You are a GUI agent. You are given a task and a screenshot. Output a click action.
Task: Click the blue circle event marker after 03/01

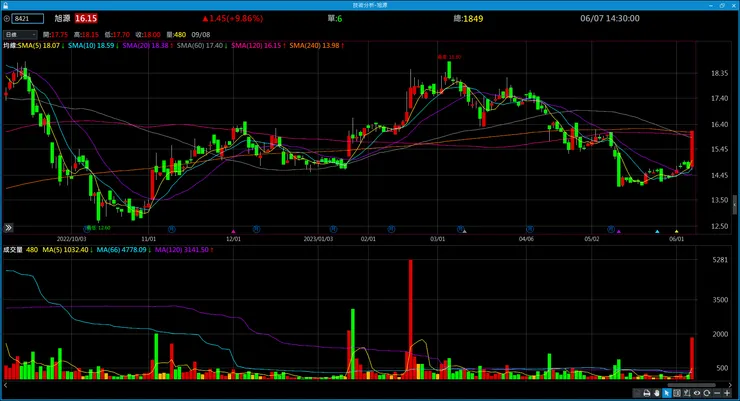[461, 229]
